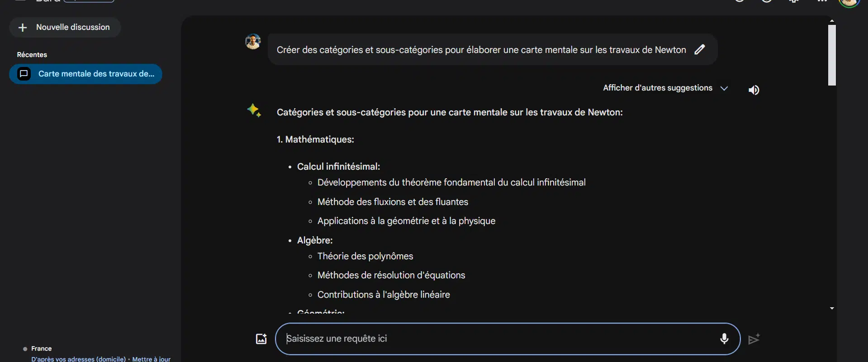
Task: Open Carte mentale des travaux conversation
Action: [96, 74]
